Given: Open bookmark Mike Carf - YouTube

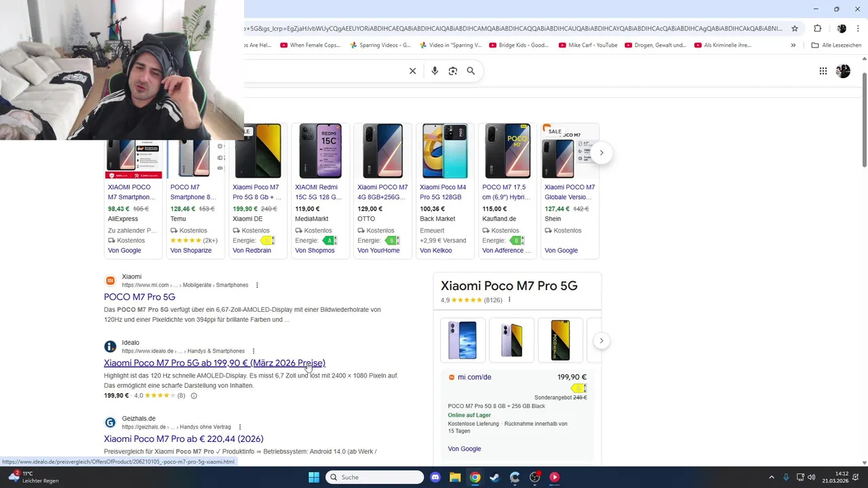Looking at the screenshot, I should point(588,45).
